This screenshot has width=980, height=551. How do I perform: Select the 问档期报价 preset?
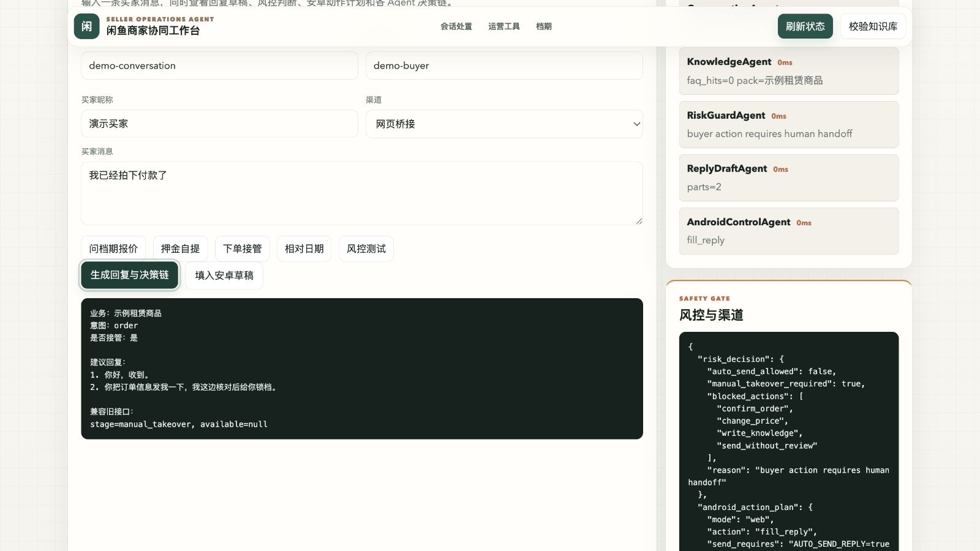[113, 249]
